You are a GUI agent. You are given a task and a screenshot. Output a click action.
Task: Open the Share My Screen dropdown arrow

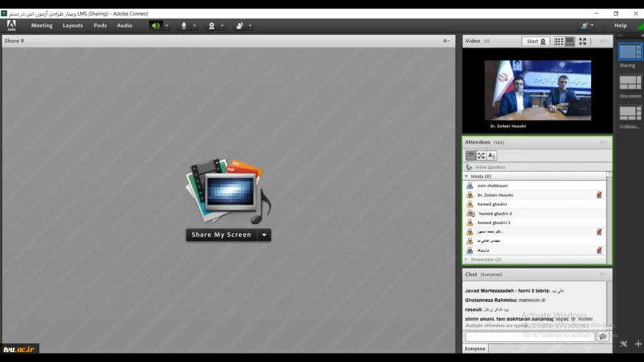coord(264,235)
